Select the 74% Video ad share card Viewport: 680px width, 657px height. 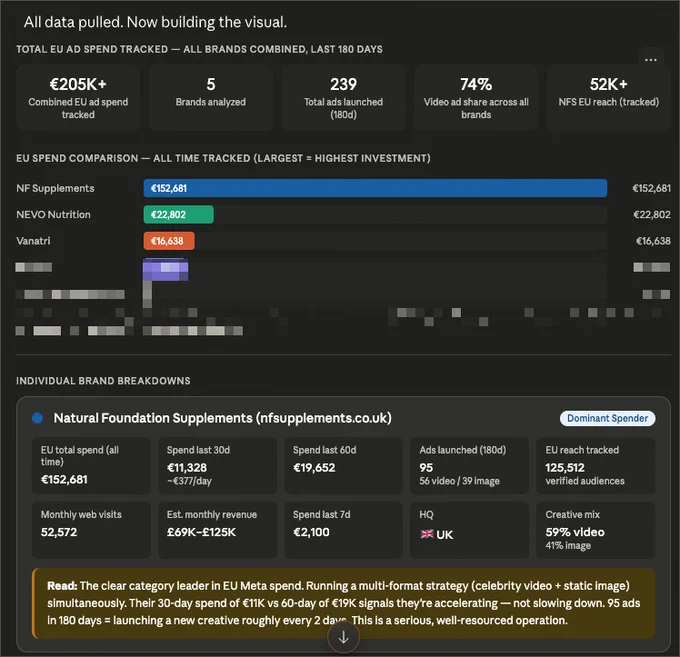click(476, 98)
